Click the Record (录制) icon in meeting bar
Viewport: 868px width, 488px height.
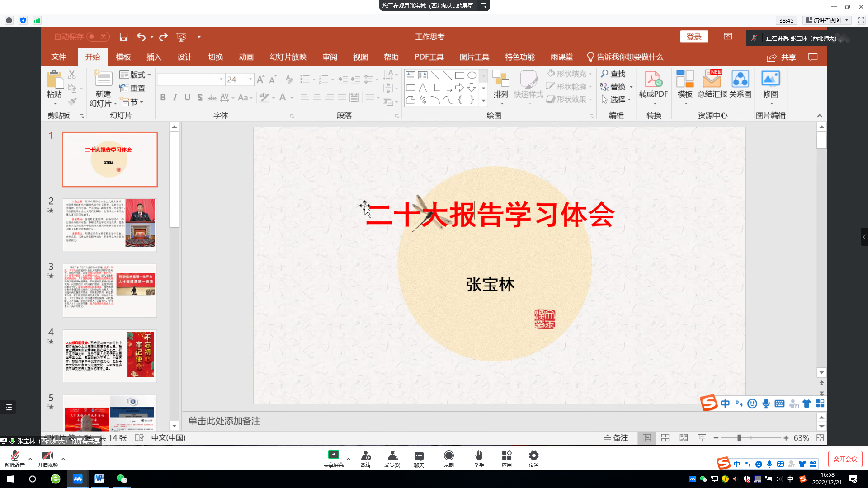(x=448, y=455)
